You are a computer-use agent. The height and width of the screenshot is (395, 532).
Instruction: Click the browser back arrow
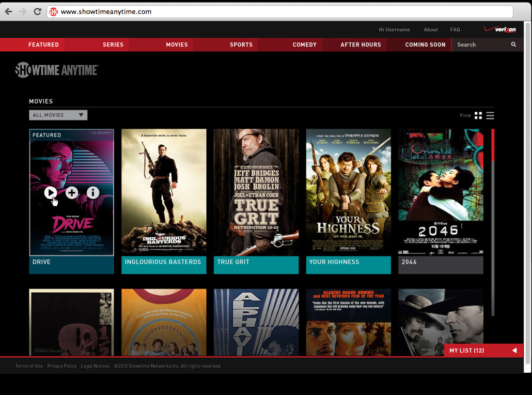point(9,11)
